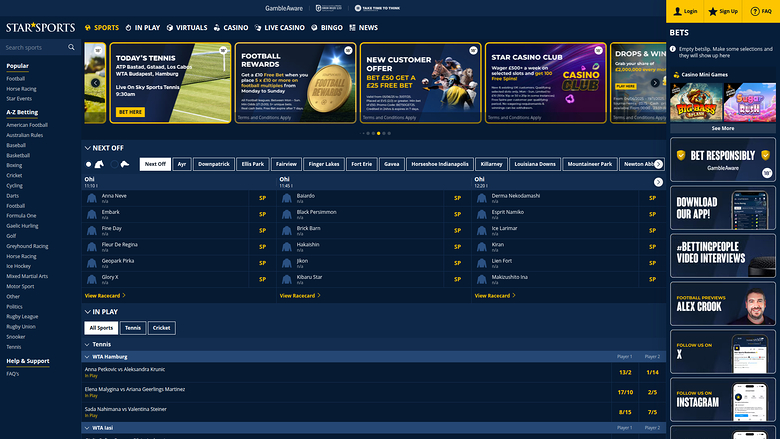
Task: Open the In Play navigation item
Action: point(142,28)
